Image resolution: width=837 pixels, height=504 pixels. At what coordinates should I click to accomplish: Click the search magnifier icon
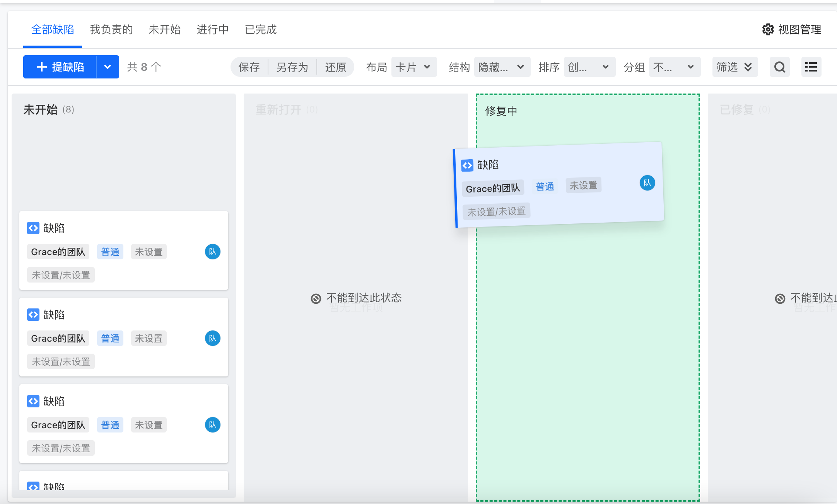pyautogui.click(x=779, y=67)
